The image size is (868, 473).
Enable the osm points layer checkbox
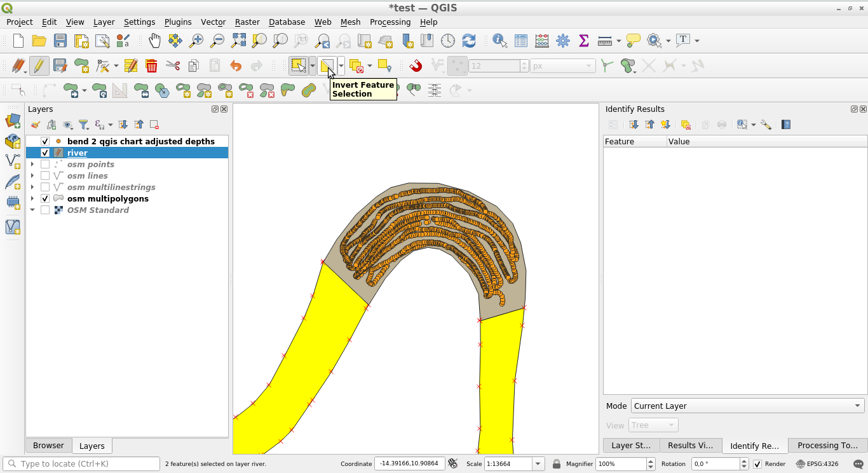tap(45, 164)
